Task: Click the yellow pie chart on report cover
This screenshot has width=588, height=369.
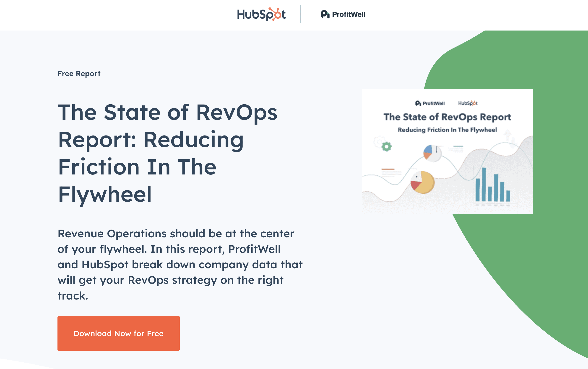Action: 422,182
